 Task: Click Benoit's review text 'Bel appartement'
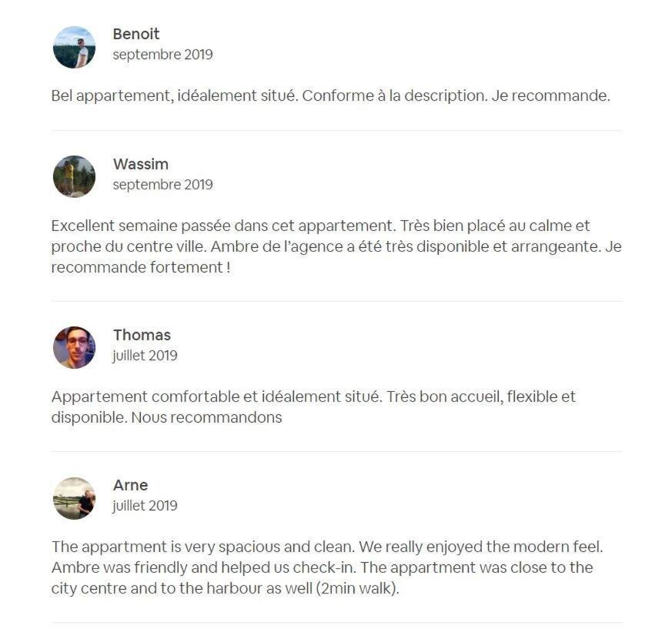(330, 95)
